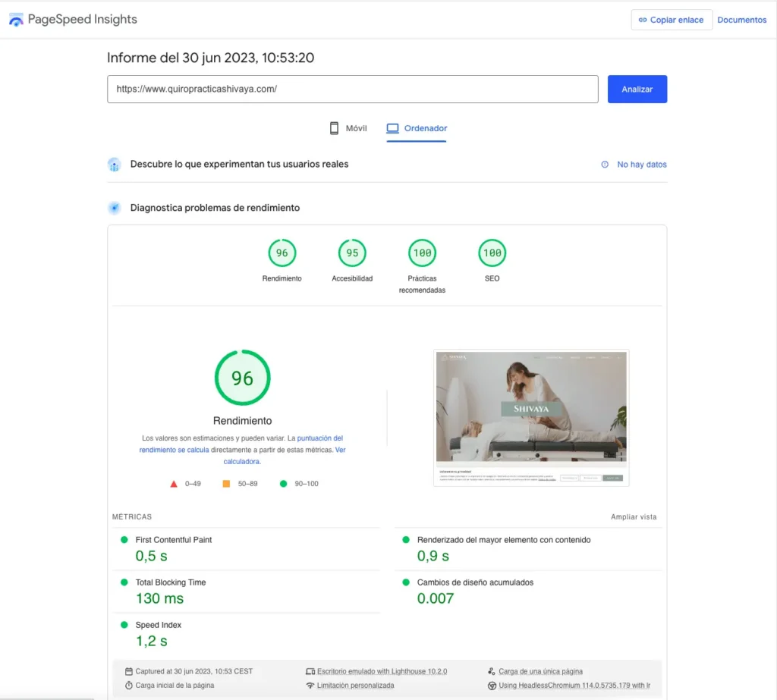The width and height of the screenshot is (777, 700).
Task: Click Renderizado del mayor elemento con contenido label
Action: click(x=504, y=540)
